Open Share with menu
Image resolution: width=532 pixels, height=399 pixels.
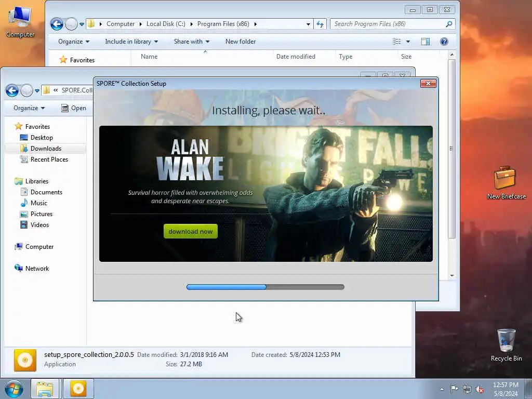(x=192, y=42)
